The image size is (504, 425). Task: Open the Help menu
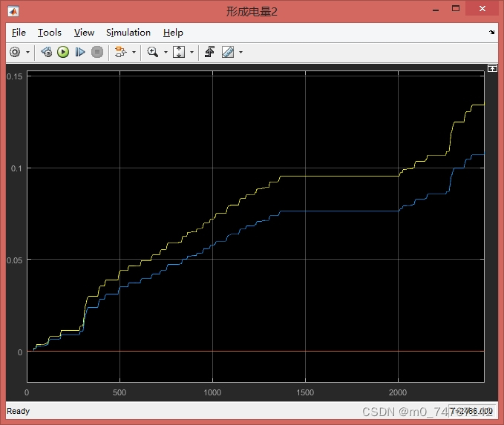pyautogui.click(x=173, y=33)
